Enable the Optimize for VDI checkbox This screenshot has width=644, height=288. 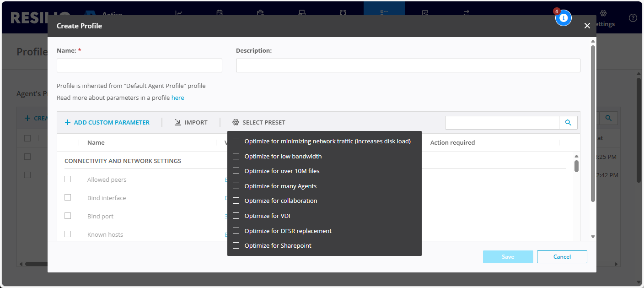pyautogui.click(x=236, y=216)
